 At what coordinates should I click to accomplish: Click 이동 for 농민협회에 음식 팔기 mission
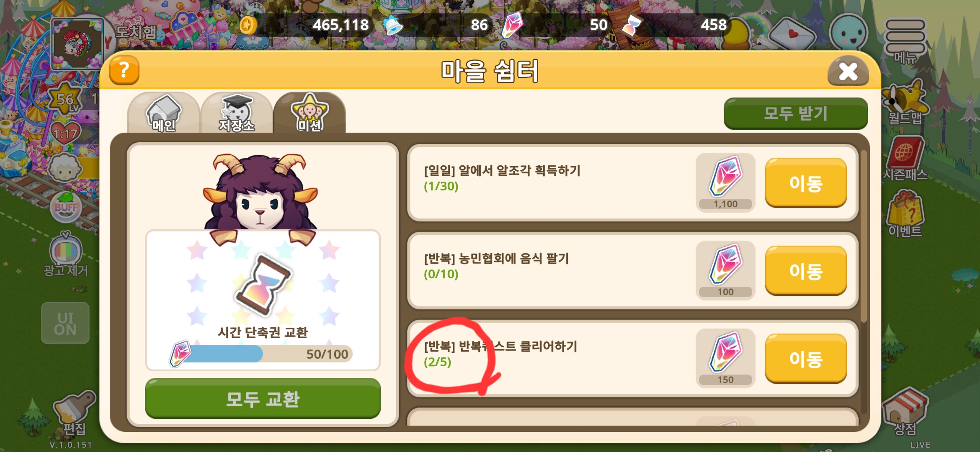[x=806, y=270]
